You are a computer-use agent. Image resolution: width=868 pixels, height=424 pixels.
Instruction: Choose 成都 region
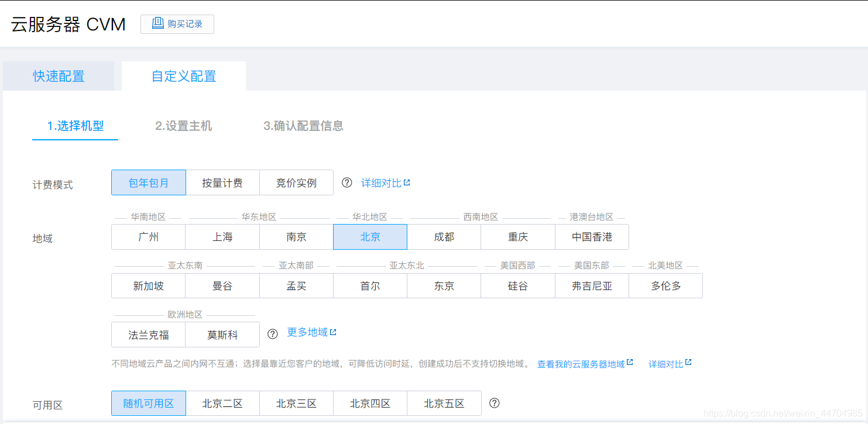444,237
